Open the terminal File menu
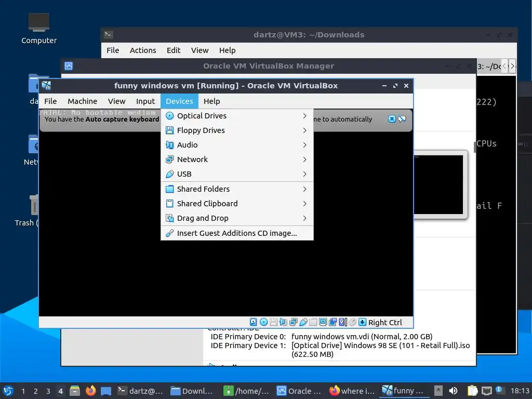 click(113, 50)
